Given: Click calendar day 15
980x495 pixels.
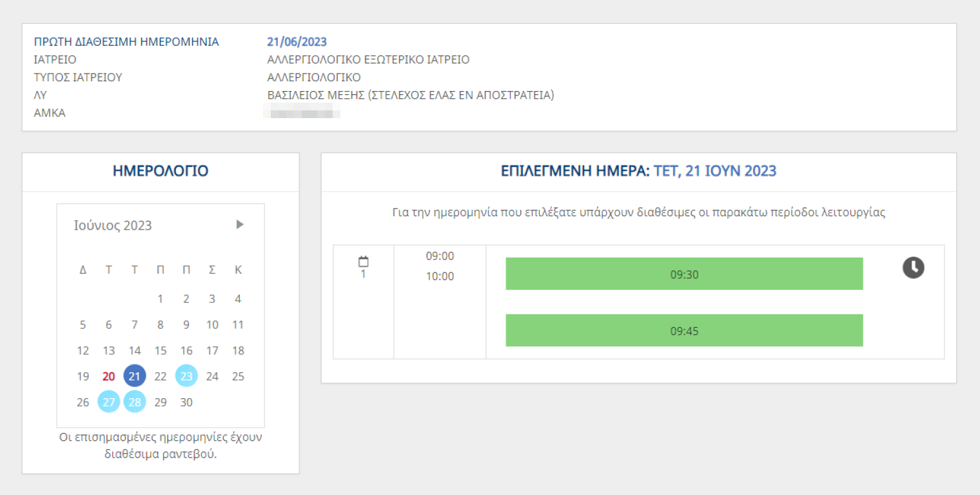Looking at the screenshot, I should [161, 350].
